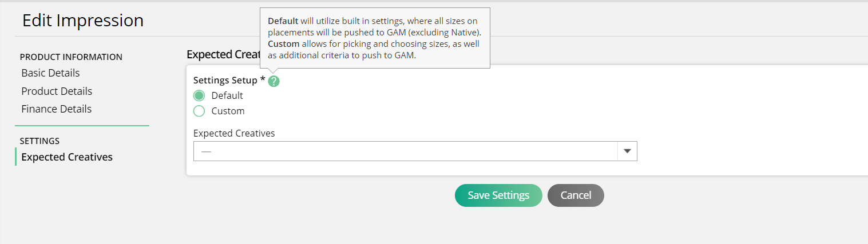868x244 pixels.
Task: Click the Cancel button
Action: click(x=576, y=195)
